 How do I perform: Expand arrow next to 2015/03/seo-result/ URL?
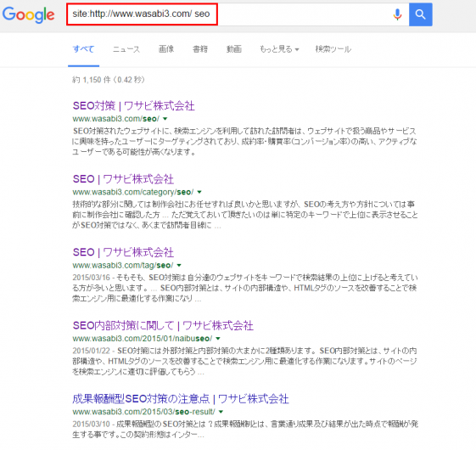pos(221,412)
